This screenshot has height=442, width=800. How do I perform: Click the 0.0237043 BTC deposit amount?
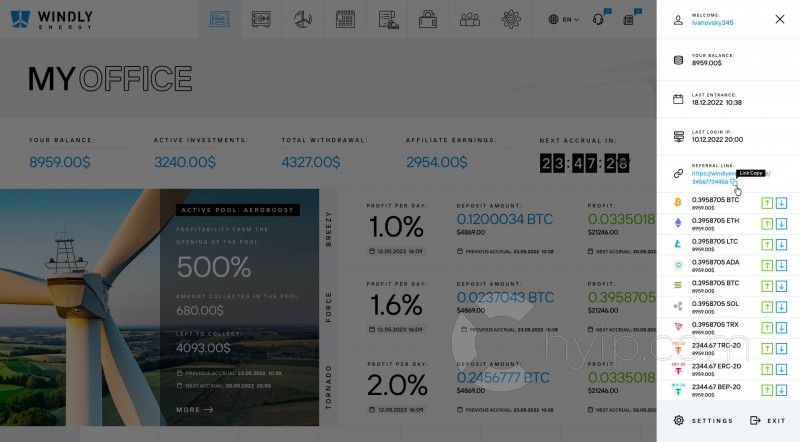point(505,298)
